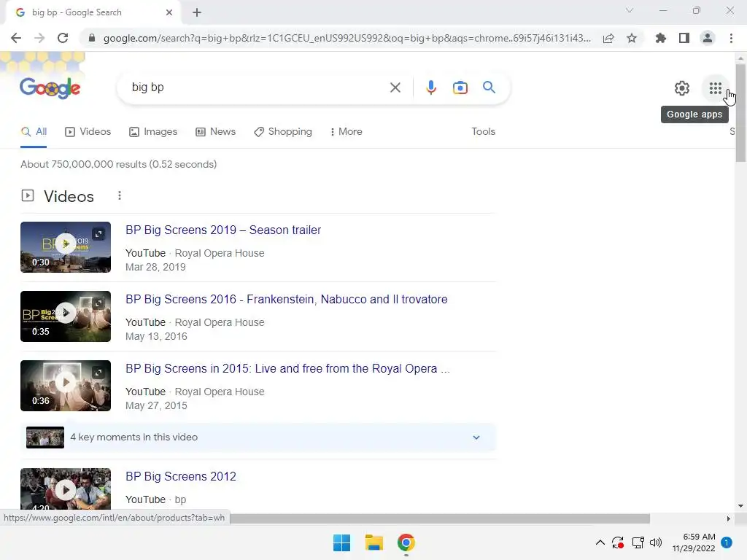
Task: Open File Explorer from the taskbar
Action: pos(374,542)
